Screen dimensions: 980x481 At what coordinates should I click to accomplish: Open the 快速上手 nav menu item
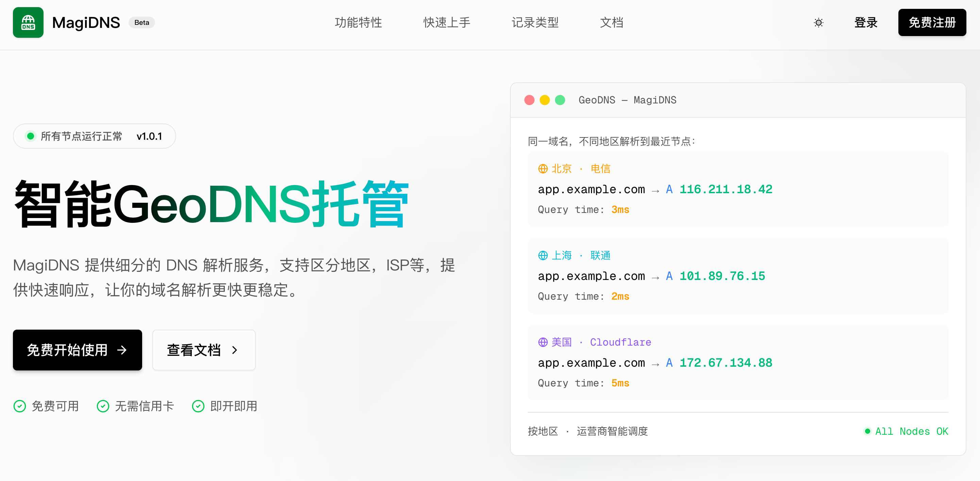pos(446,22)
